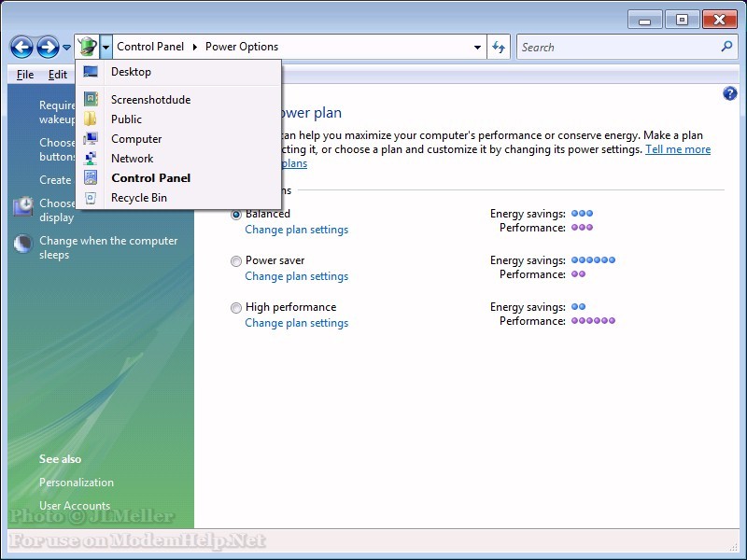Image resolution: width=747 pixels, height=560 pixels.
Task: Open the Edit menu
Action: click(x=58, y=75)
